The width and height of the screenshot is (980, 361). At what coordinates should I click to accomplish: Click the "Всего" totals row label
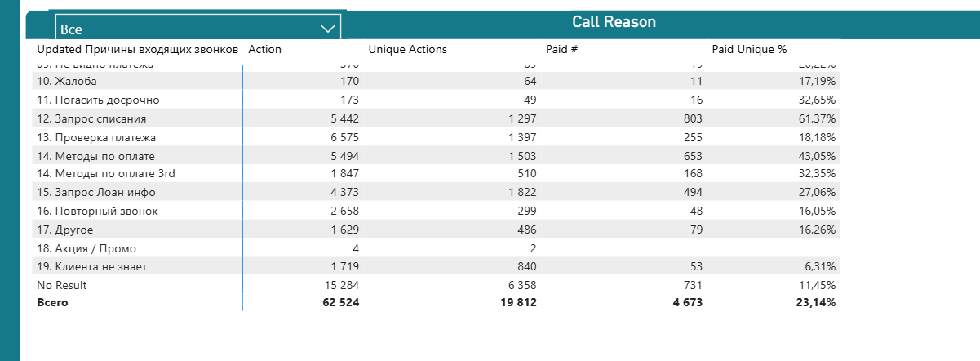pos(53,302)
